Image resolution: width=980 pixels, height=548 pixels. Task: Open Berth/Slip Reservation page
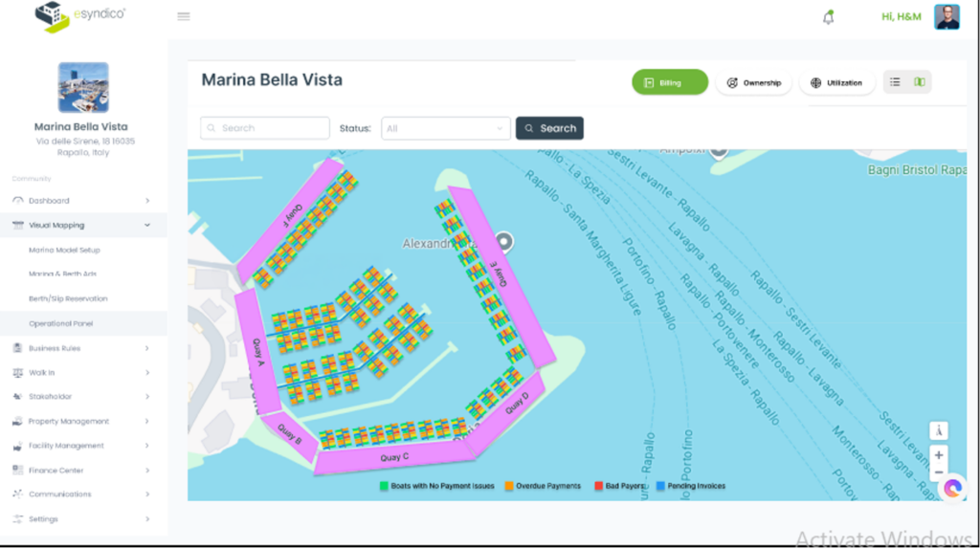point(68,298)
